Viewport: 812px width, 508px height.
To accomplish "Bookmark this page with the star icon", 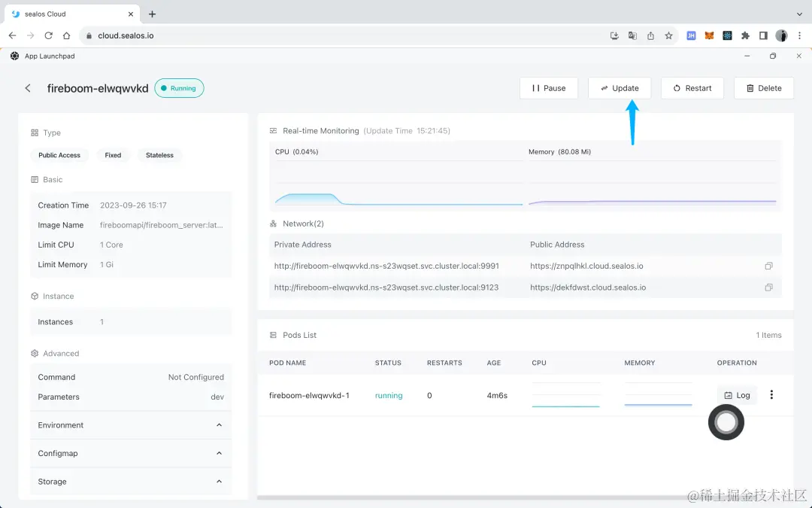I will click(668, 36).
